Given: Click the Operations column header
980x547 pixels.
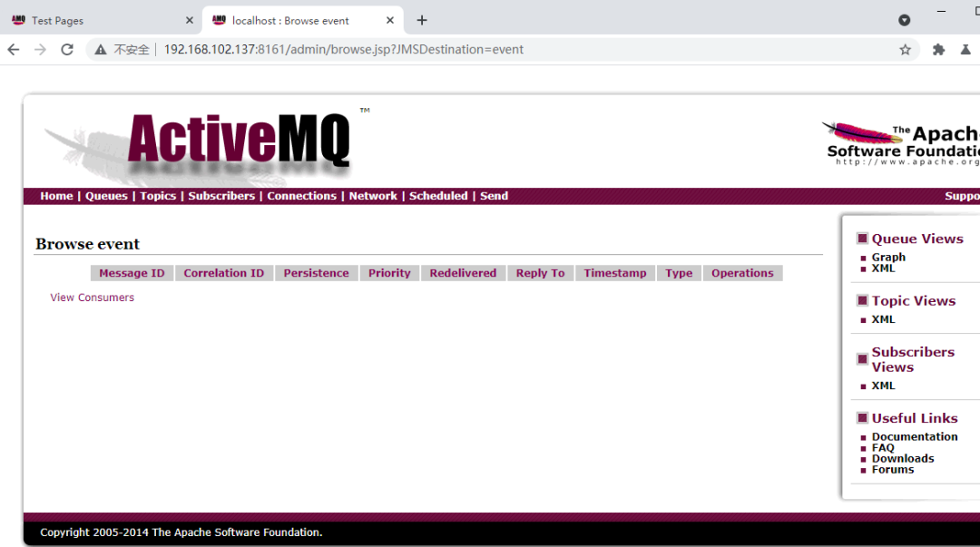Looking at the screenshot, I should pos(742,273).
